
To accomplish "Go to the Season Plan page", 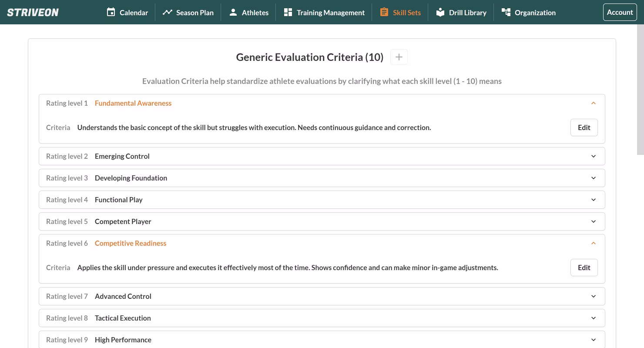I will click(x=195, y=13).
